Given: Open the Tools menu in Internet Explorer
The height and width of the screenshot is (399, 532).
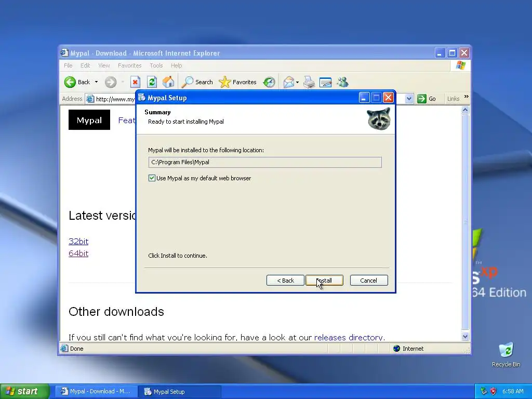Looking at the screenshot, I should [156, 65].
